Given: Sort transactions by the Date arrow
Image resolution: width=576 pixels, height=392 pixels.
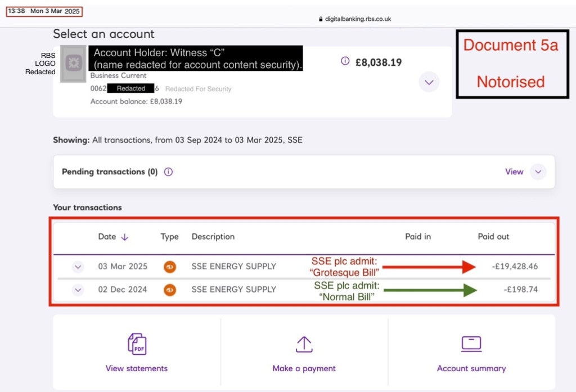Looking at the screenshot, I should pyautogui.click(x=124, y=237).
